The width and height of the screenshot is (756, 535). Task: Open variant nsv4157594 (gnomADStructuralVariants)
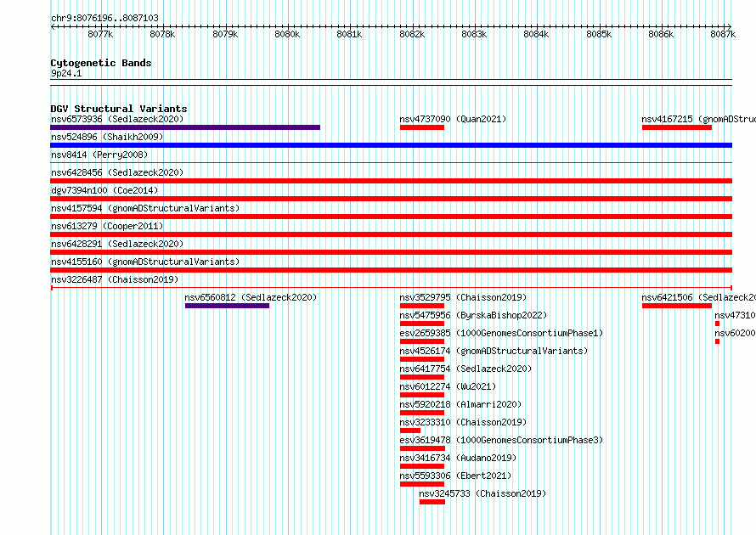pyautogui.click(x=145, y=208)
